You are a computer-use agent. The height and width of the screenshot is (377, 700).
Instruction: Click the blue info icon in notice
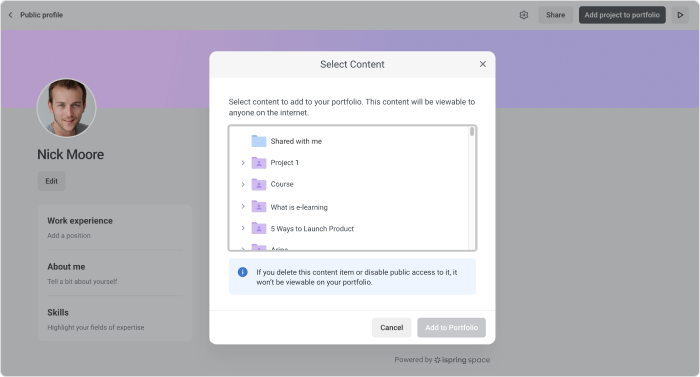pyautogui.click(x=242, y=272)
